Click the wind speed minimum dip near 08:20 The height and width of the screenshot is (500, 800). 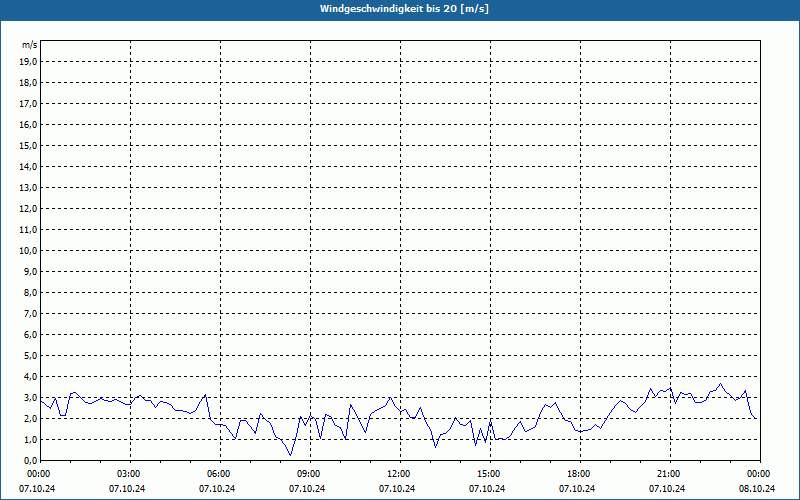[x=290, y=455]
